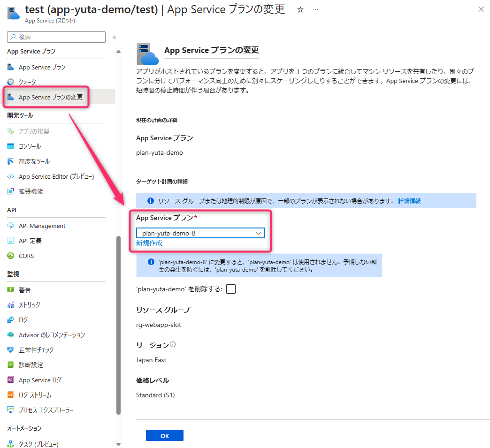Click the Advisor のレコメンデーション icon
This screenshot has height=448, width=490.
pos(11,334)
